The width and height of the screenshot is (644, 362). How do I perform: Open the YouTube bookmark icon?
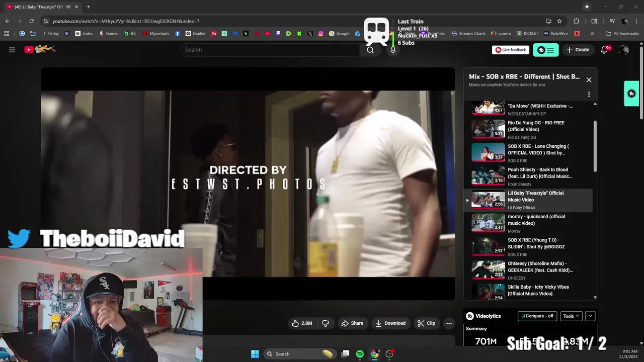click(267, 34)
